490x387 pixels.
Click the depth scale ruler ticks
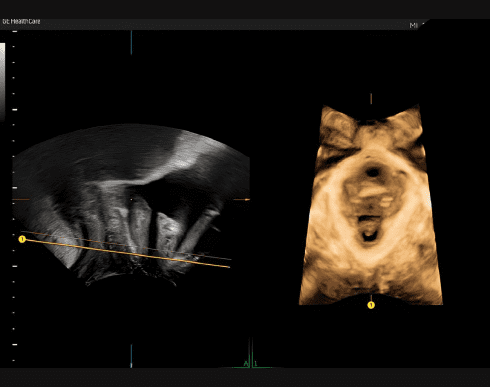pos(14,196)
